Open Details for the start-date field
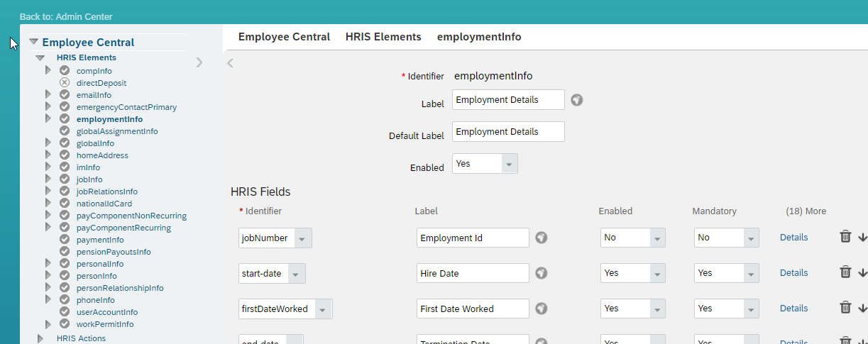 pos(793,272)
